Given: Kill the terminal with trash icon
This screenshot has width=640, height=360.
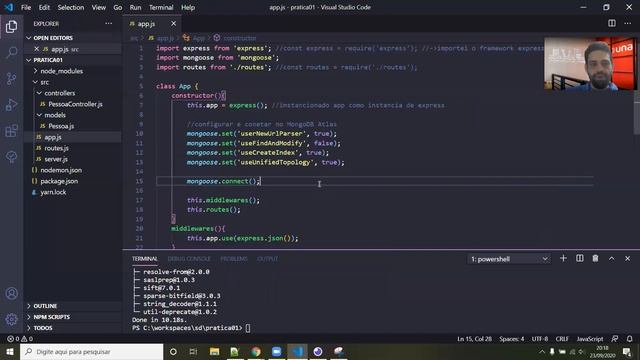Looking at the screenshot, I should click(x=596, y=258).
